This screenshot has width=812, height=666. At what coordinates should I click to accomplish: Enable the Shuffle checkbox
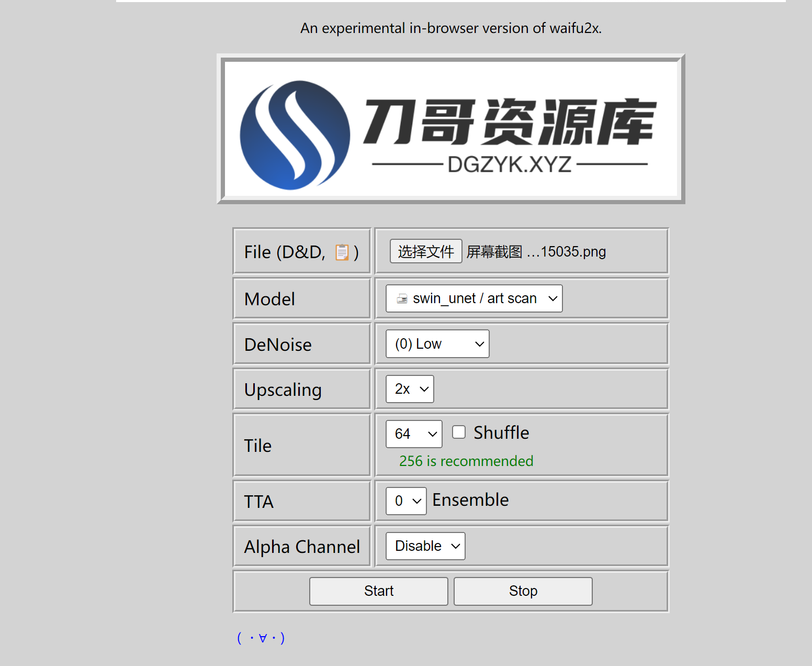pos(459,432)
